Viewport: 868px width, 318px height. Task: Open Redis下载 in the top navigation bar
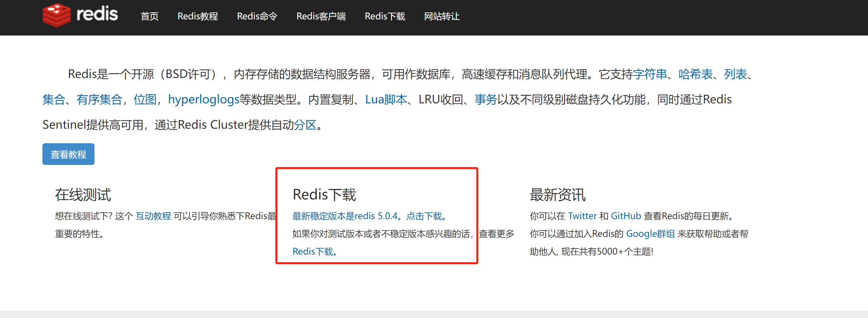385,16
